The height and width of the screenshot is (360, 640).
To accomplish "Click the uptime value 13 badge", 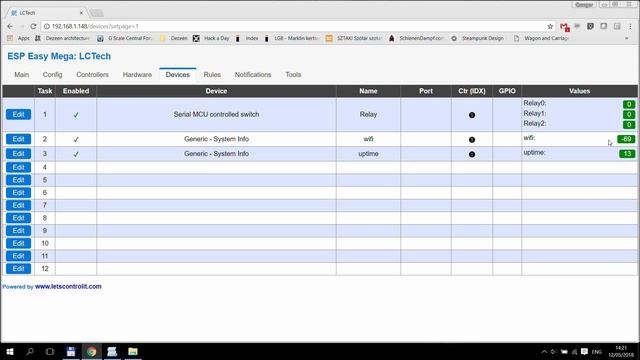I will [x=627, y=154].
